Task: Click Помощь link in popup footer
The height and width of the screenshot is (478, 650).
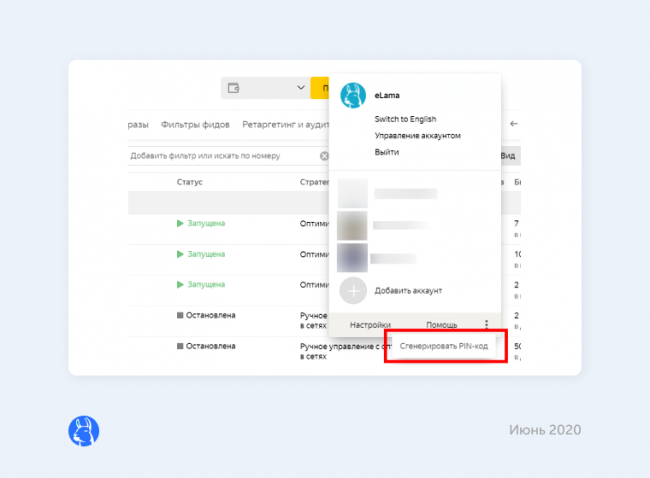Action: click(442, 325)
